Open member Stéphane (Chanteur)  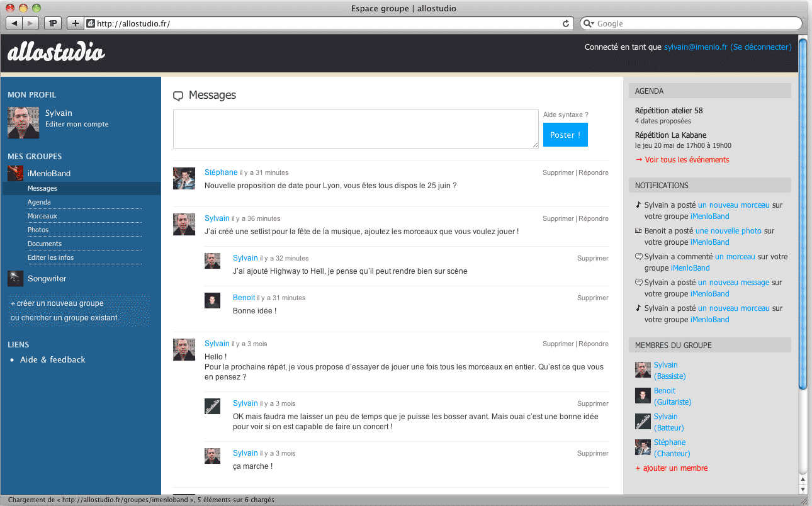tap(672, 448)
